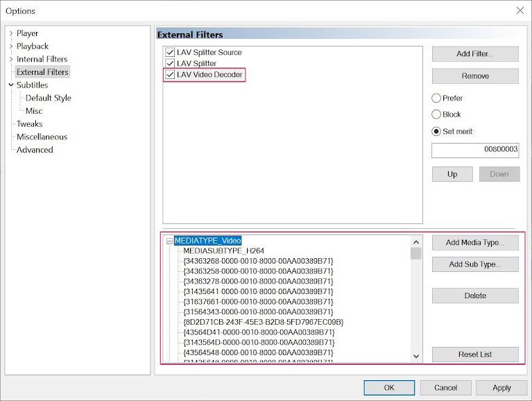Select the {31564343-0000-0010...} subtype
Screen dimensions: 532x401
(x=258, y=312)
